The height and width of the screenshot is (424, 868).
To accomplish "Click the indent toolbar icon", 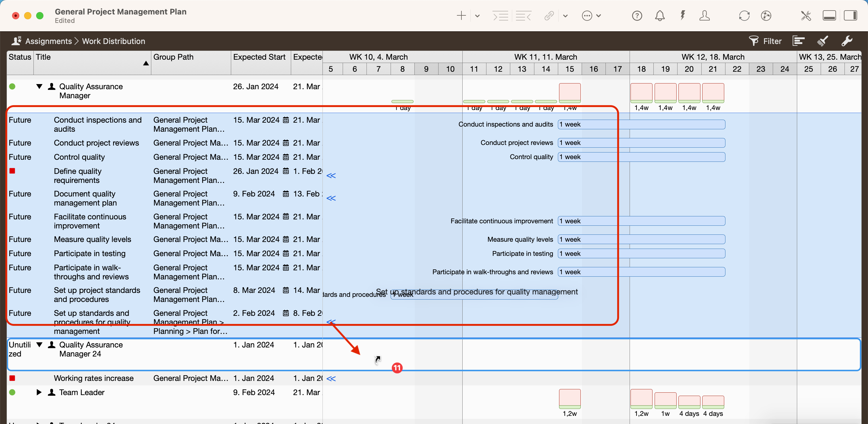I will tap(500, 16).
